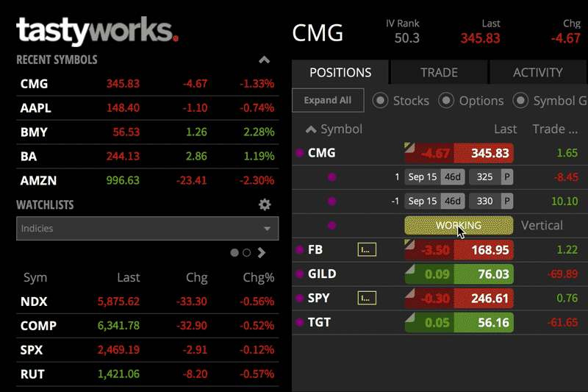Open the Indicies watchlist dropdown

(147, 229)
